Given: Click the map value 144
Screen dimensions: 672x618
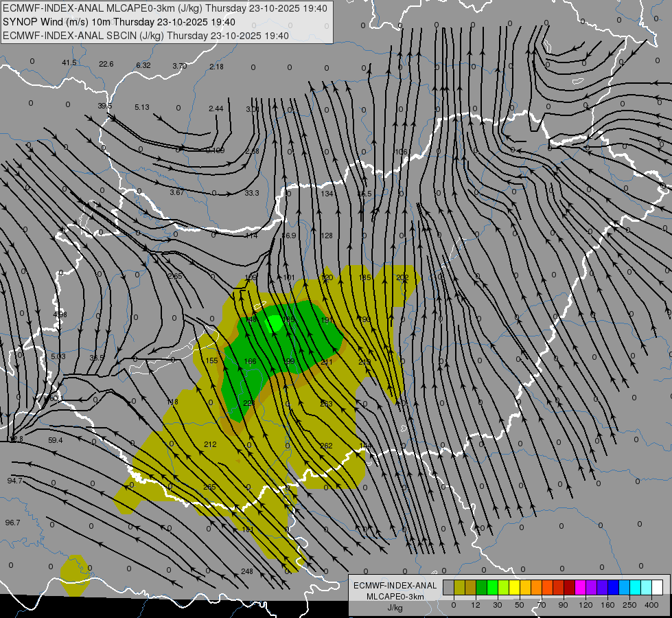Looking at the screenshot, I should 365,446.
